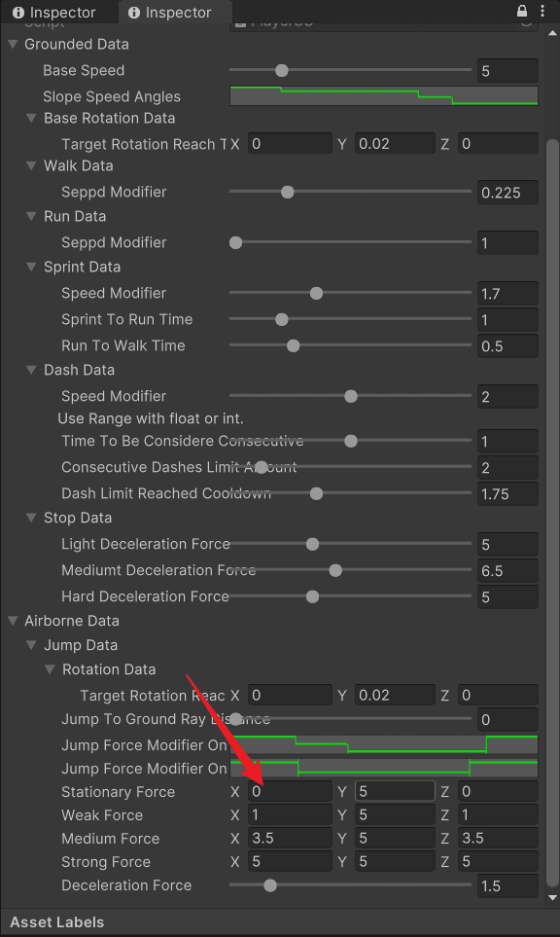Collapse the Dash Data section

click(x=32, y=370)
